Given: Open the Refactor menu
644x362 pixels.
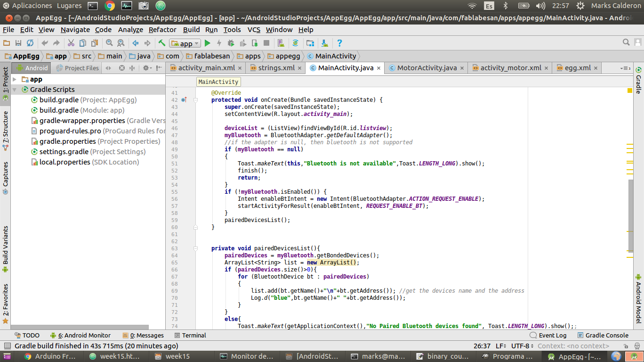Looking at the screenshot, I should pyautogui.click(x=162, y=30).
